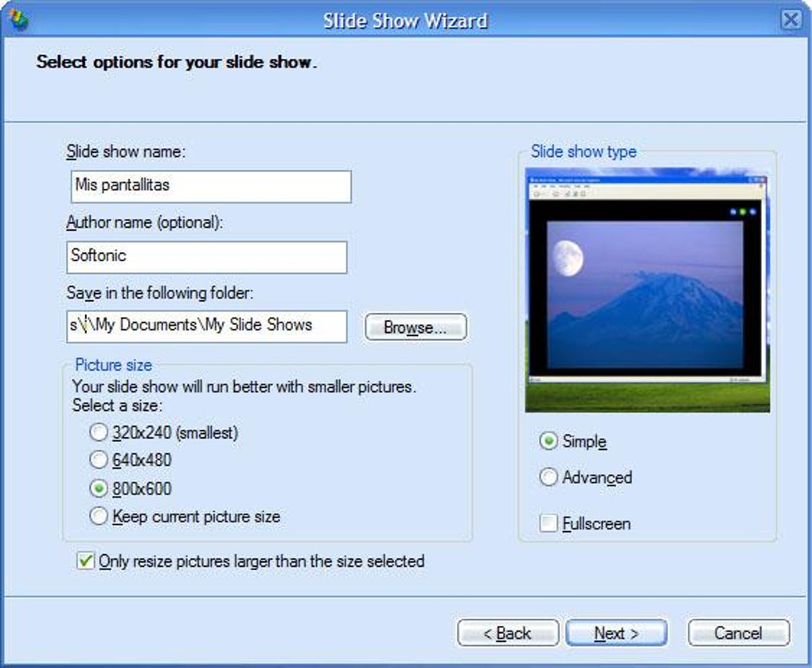
Task: Cancel the wizard
Action: (739, 633)
